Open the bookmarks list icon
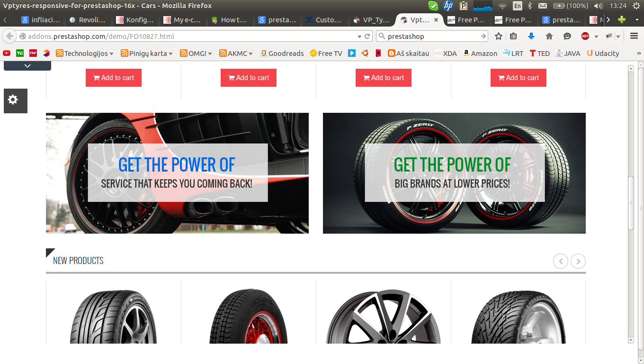 point(513,36)
